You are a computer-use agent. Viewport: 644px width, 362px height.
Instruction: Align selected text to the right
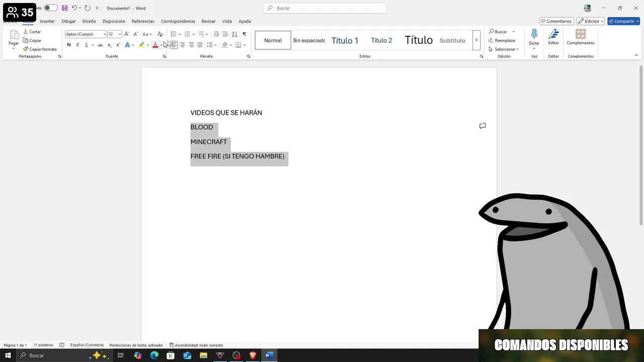click(191, 45)
